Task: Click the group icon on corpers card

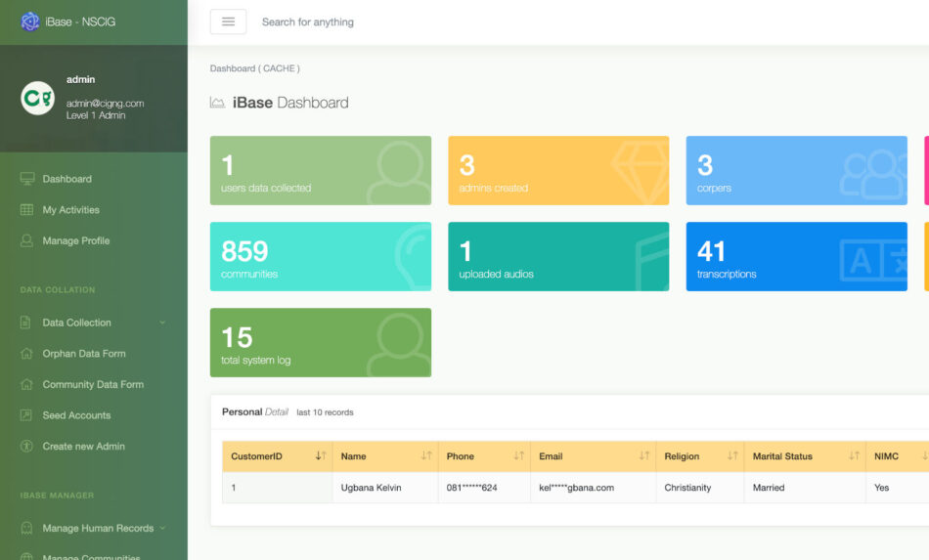Action: click(872, 173)
